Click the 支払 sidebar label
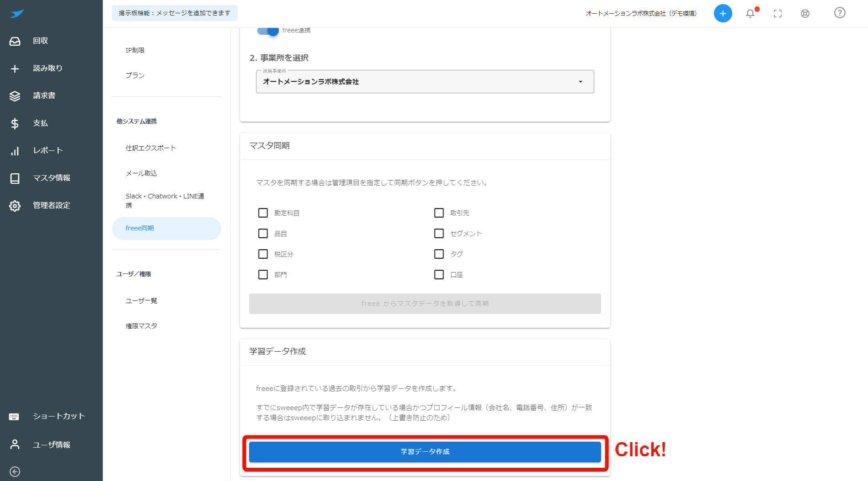The width and height of the screenshot is (868, 481). click(x=40, y=123)
